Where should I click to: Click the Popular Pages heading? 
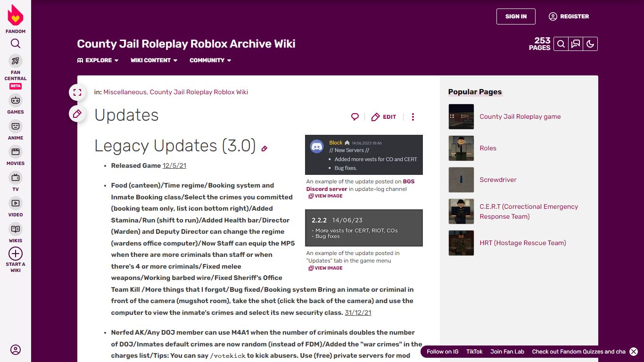tap(475, 92)
